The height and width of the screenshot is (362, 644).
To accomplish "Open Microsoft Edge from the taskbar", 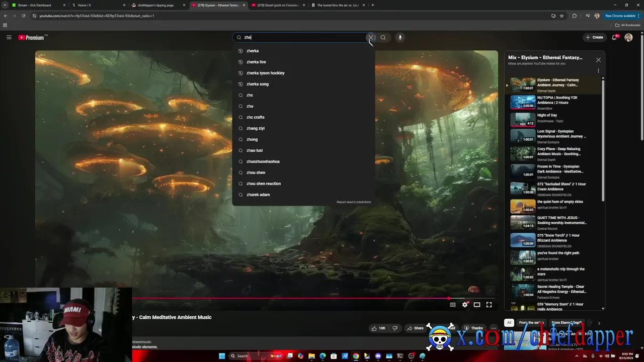I will pos(323,356).
